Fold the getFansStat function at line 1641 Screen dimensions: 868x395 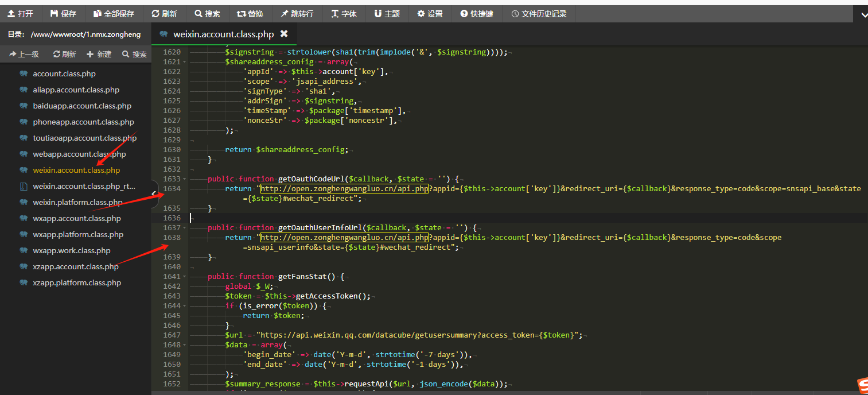[x=184, y=277]
